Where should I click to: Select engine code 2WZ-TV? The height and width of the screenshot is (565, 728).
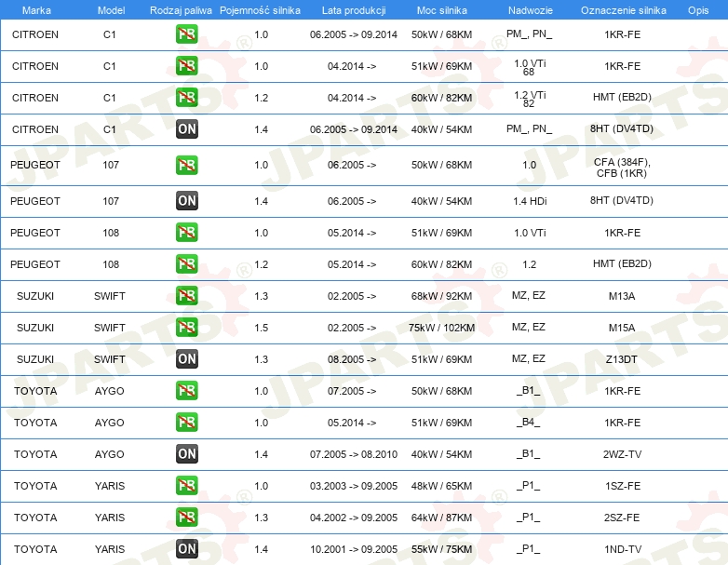(622, 454)
